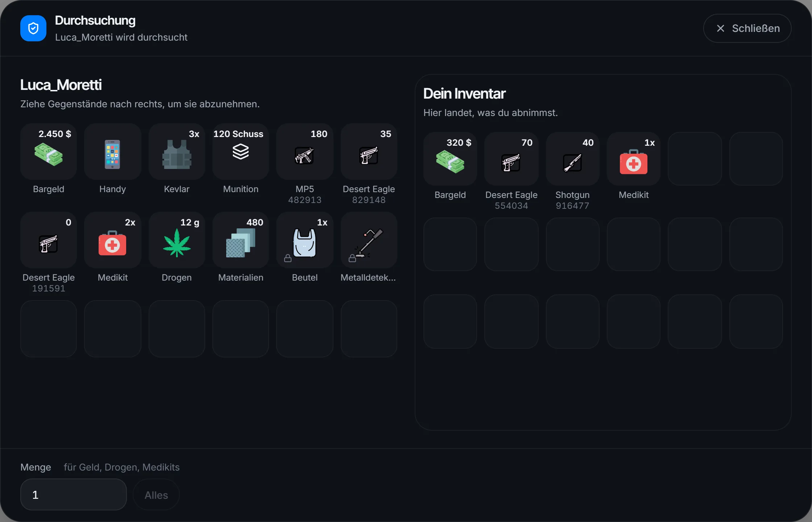Image resolution: width=812 pixels, height=522 pixels.
Task: Pick the suspect's 2x Medikit
Action: [112, 240]
